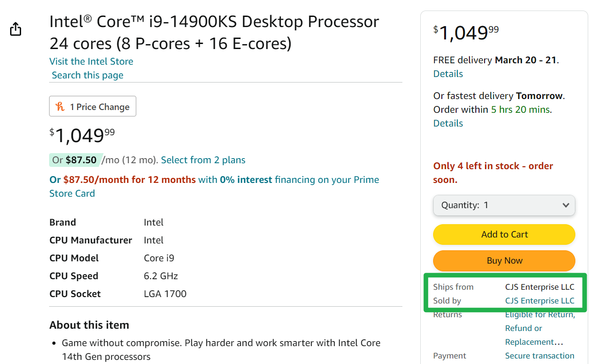This screenshot has height=364, width=596.
Task: Open Details link under FREE delivery
Action: [x=448, y=74]
